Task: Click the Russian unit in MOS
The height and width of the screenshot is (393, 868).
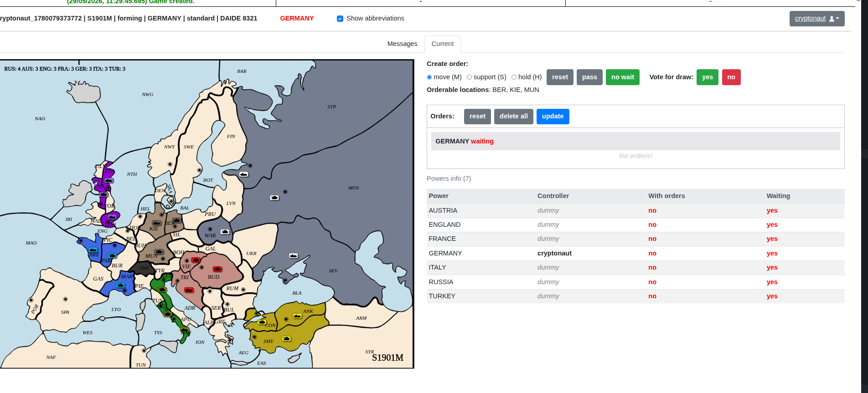Action: coord(274,198)
